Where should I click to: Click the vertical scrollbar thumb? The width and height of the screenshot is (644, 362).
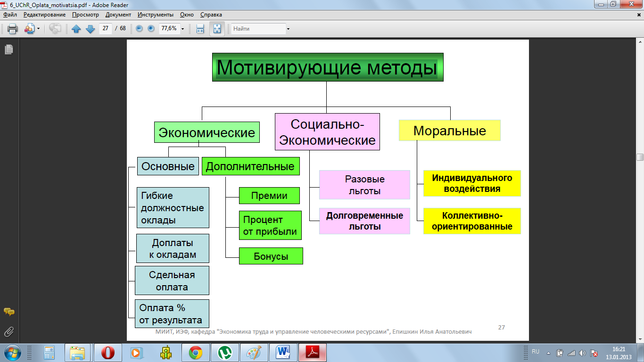pyautogui.click(x=640, y=157)
